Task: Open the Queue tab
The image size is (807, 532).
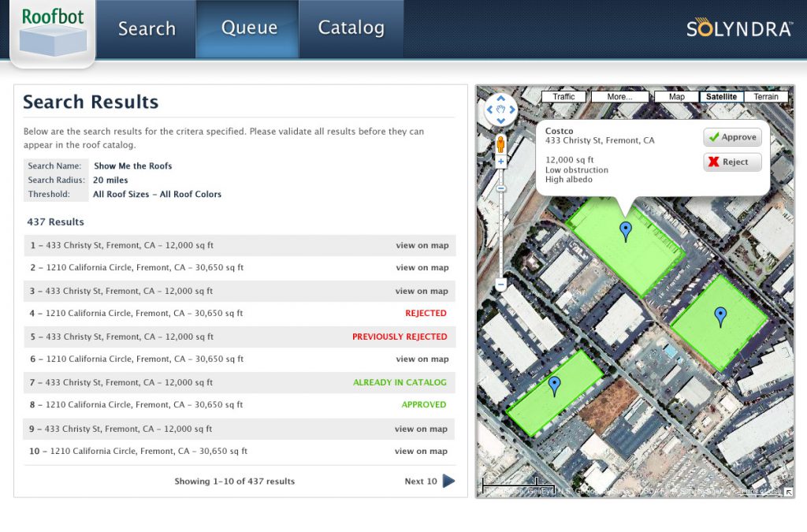Action: pos(249,28)
